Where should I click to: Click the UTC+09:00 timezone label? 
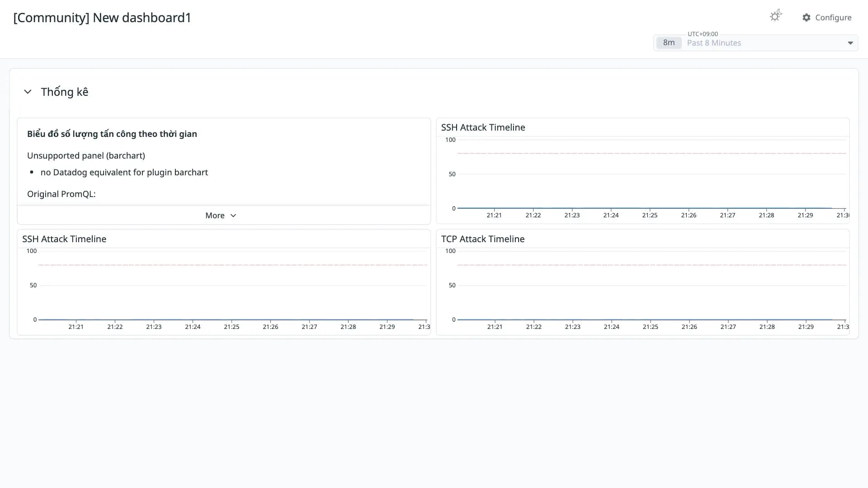click(x=703, y=34)
